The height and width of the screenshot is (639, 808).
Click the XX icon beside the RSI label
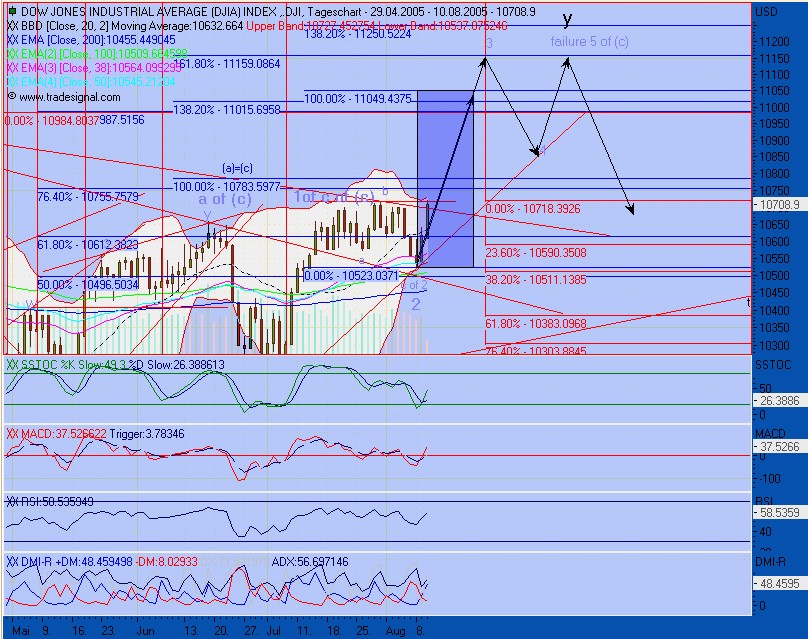(x=13, y=501)
